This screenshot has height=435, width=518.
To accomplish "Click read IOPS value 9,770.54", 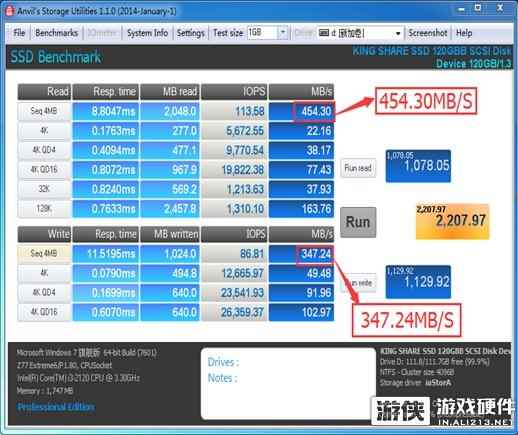I will coord(234,150).
